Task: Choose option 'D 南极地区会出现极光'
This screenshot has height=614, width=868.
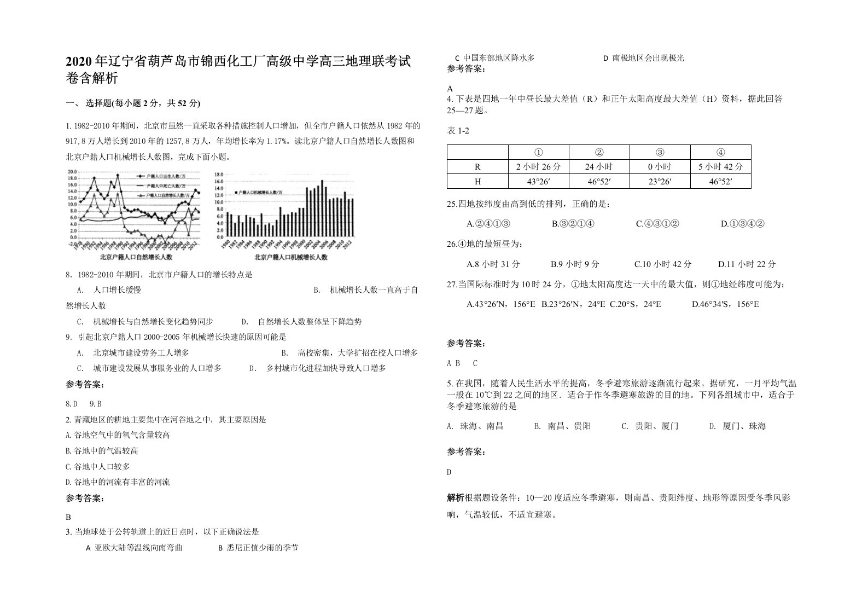Action: pyautogui.click(x=643, y=58)
